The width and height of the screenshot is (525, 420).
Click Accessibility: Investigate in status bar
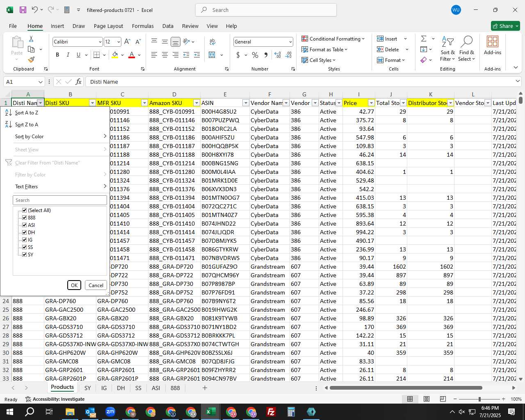tap(55, 399)
